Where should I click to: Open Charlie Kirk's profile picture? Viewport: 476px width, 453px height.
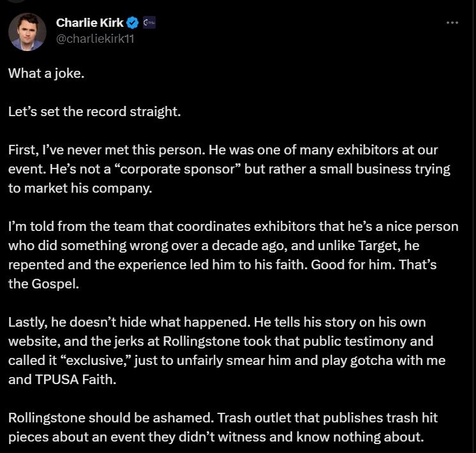pyautogui.click(x=27, y=31)
